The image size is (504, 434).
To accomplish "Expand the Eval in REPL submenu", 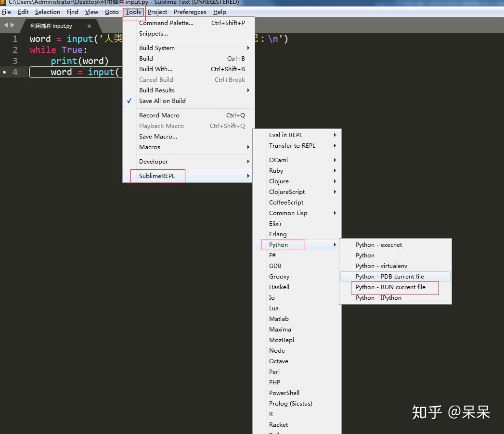I will (288, 135).
